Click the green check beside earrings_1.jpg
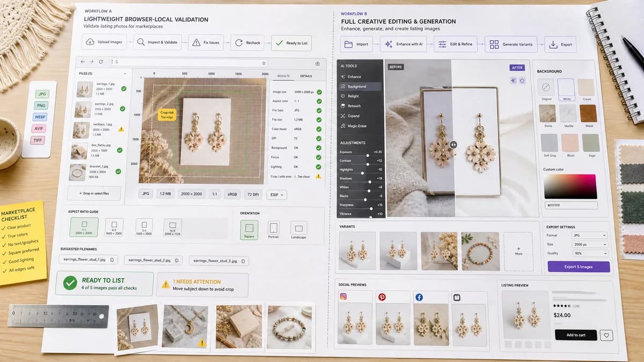Screen dimensions: 644x362 124,89
